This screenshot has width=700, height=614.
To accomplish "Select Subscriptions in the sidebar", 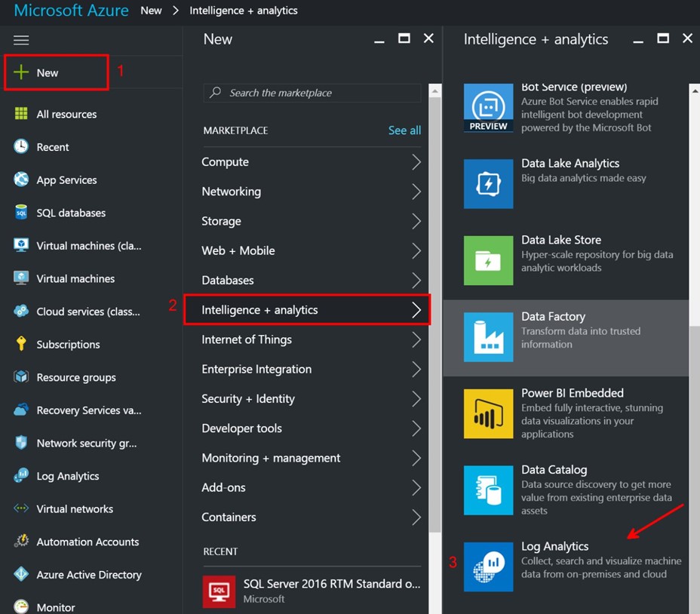I will point(69,344).
